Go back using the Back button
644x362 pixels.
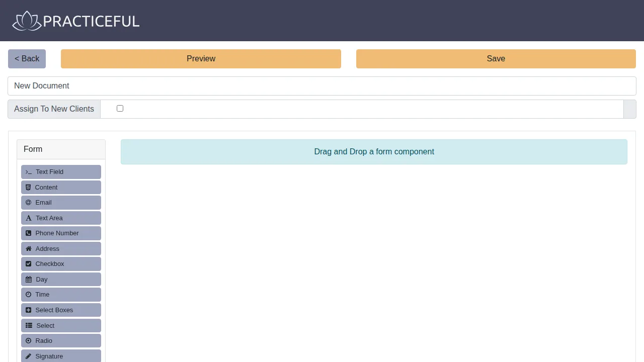click(27, 59)
